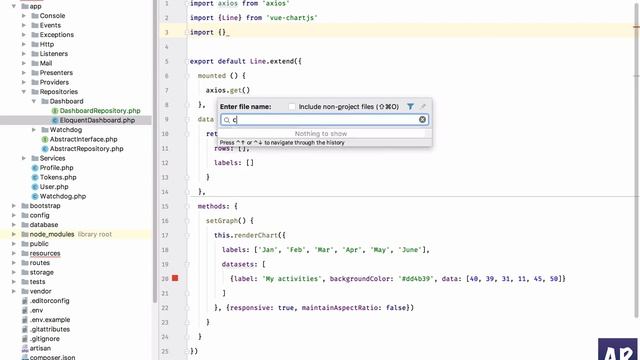Click the artisan file icon
Image resolution: width=640 pixels, height=360 pixels.
point(25,349)
